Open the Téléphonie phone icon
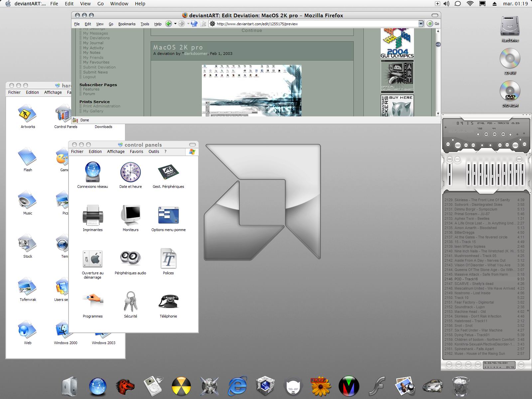The image size is (532, 399). (168, 302)
